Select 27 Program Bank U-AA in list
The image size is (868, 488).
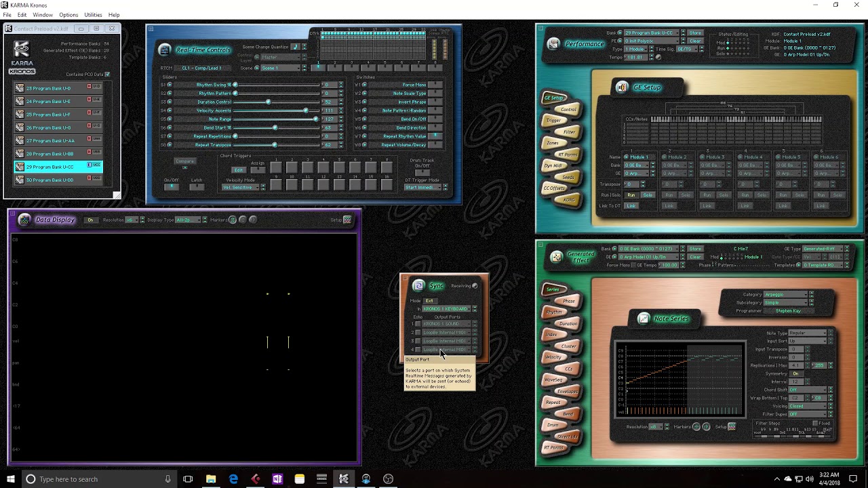[58, 140]
